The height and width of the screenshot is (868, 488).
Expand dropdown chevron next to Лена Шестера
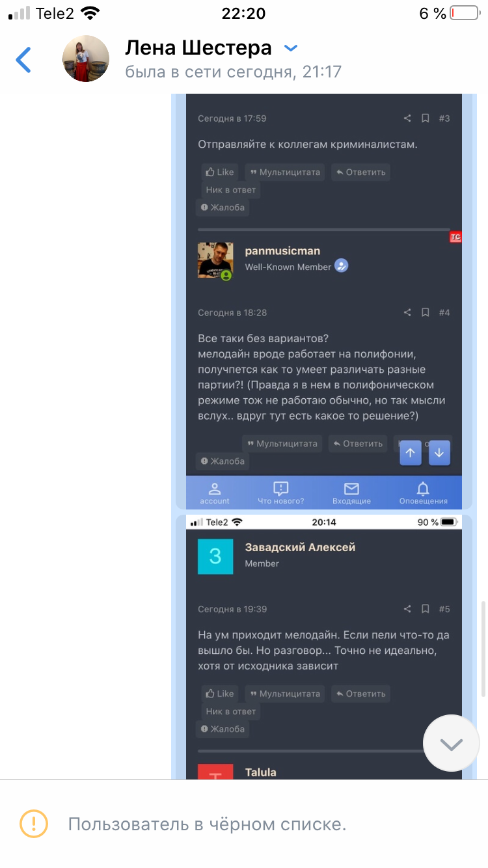[x=291, y=48]
